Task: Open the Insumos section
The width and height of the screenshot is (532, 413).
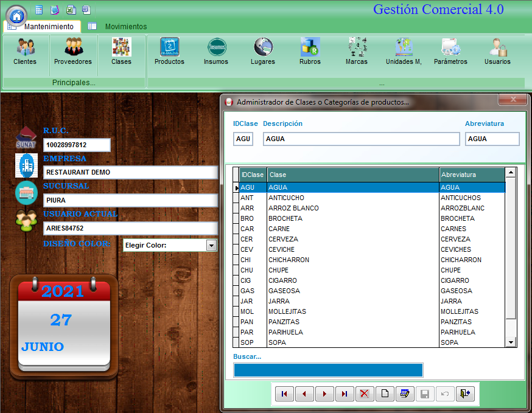Action: [216, 51]
